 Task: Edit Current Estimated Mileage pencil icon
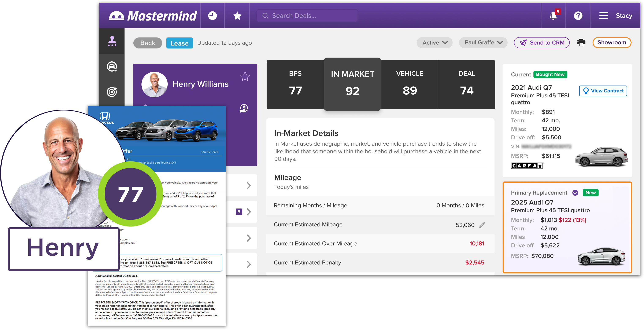[x=482, y=225]
